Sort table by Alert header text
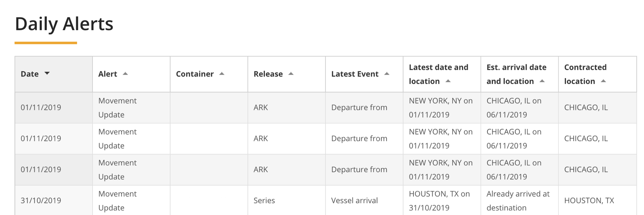 pyautogui.click(x=108, y=74)
